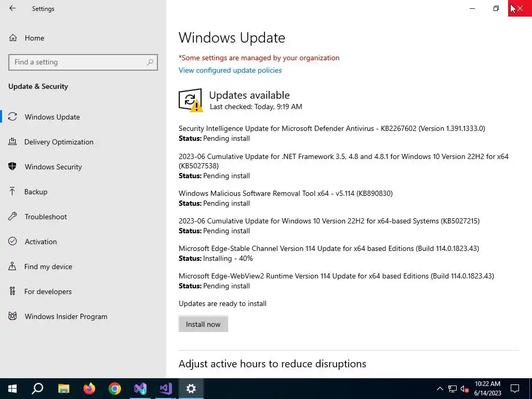
Task: Click the taskbar clock and date
Action: click(x=487, y=389)
